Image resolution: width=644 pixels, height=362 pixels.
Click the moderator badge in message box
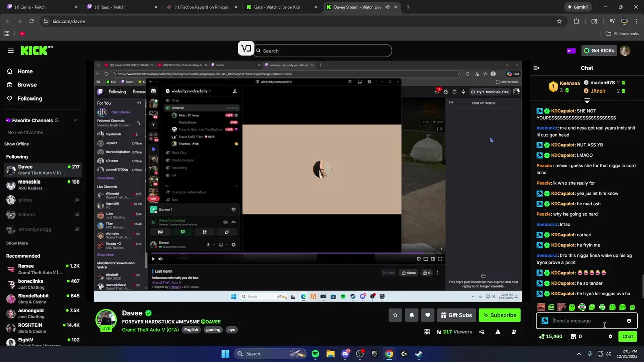(x=545, y=321)
